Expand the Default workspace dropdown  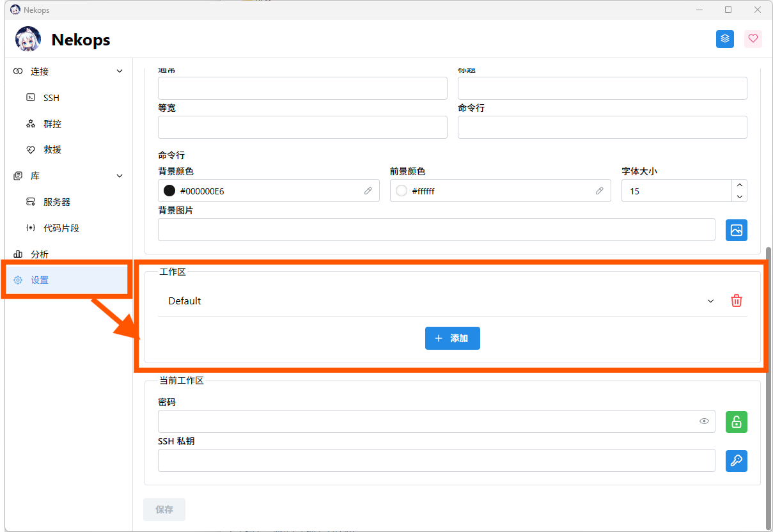[x=710, y=301]
